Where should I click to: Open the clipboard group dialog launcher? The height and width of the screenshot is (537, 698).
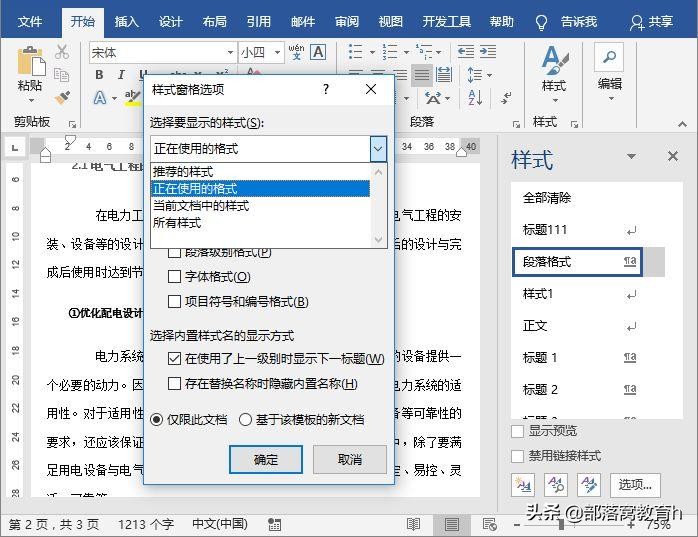(x=73, y=125)
